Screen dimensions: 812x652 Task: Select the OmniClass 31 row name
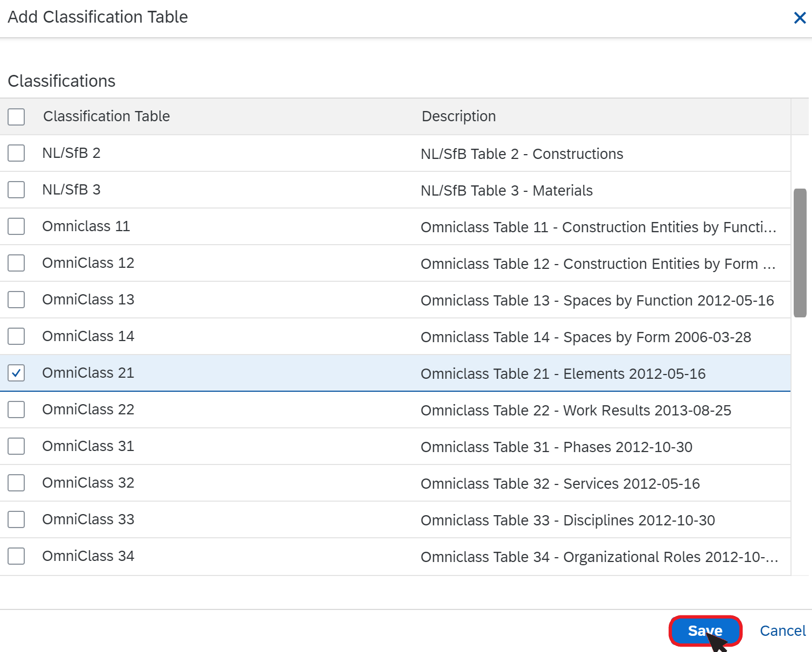[88, 446]
